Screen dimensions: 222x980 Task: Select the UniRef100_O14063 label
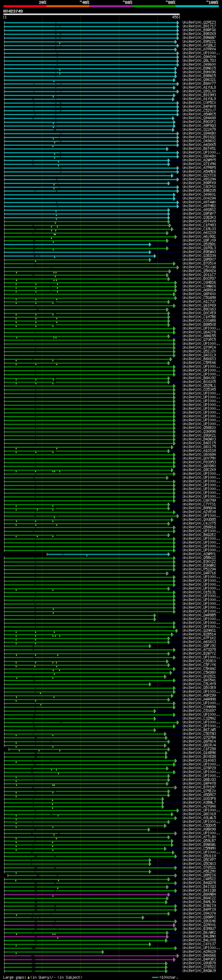point(199,761)
